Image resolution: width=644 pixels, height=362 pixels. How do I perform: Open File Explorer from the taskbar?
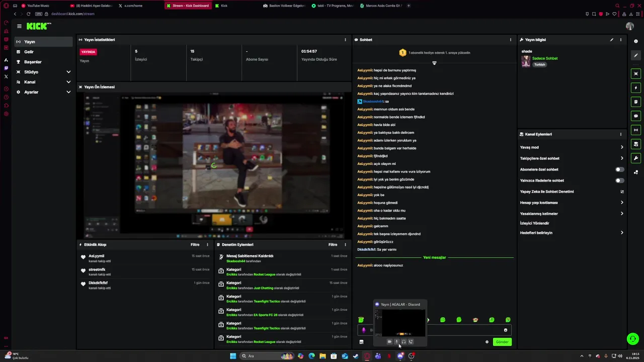(x=323, y=356)
